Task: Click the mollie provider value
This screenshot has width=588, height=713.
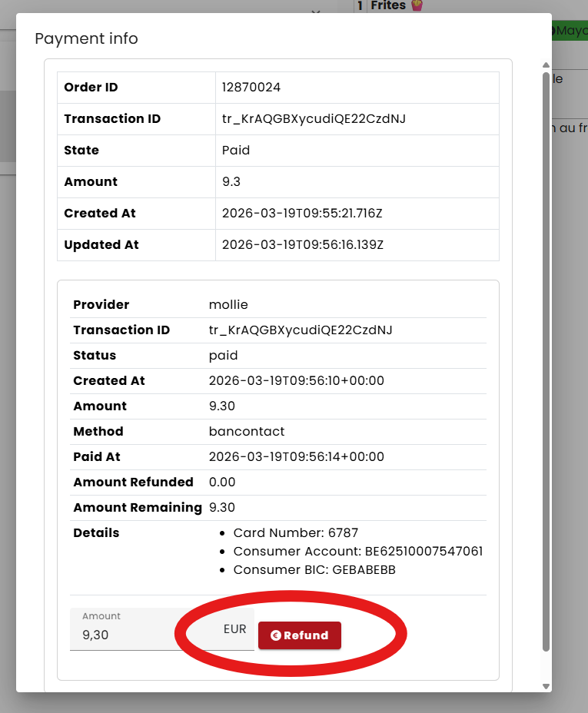Action: click(228, 304)
